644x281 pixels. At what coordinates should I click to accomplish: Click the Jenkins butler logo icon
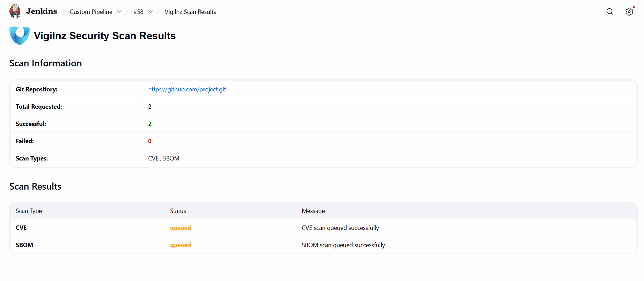point(15,12)
